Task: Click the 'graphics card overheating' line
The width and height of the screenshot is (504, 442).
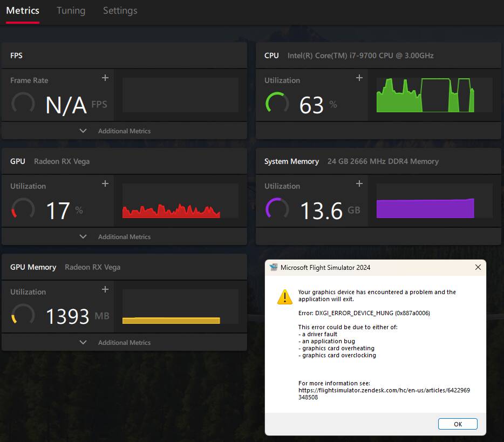Action: [336, 348]
